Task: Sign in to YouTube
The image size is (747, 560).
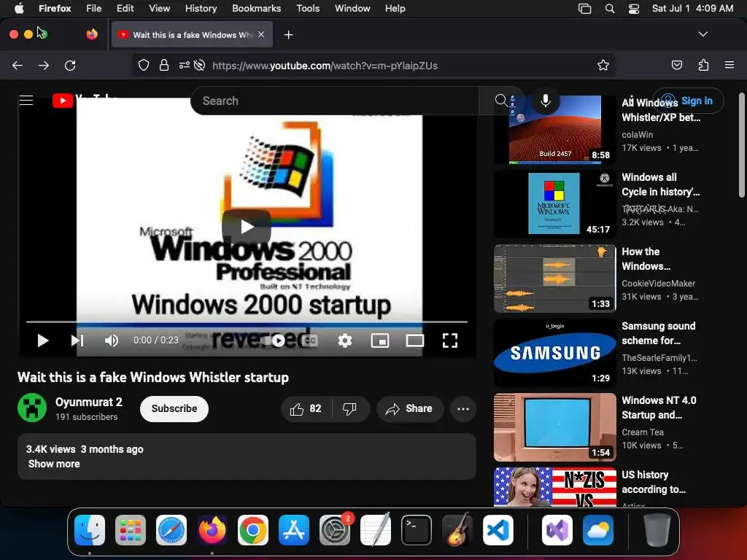Action: [x=688, y=101]
